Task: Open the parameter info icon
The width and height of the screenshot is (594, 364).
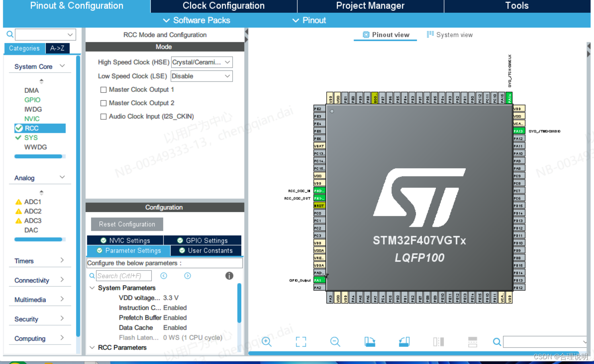Action: [229, 276]
